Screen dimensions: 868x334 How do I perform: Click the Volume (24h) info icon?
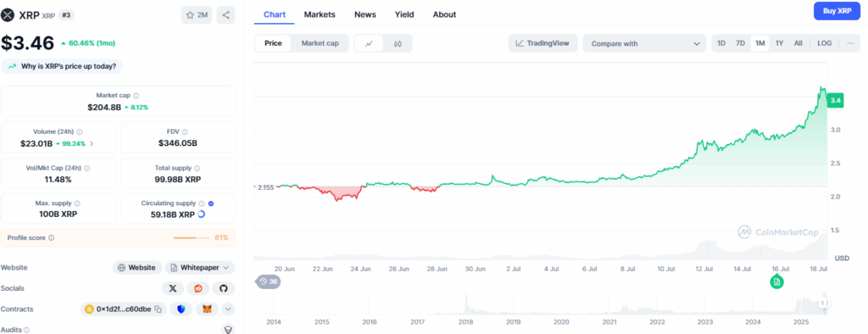click(80, 132)
